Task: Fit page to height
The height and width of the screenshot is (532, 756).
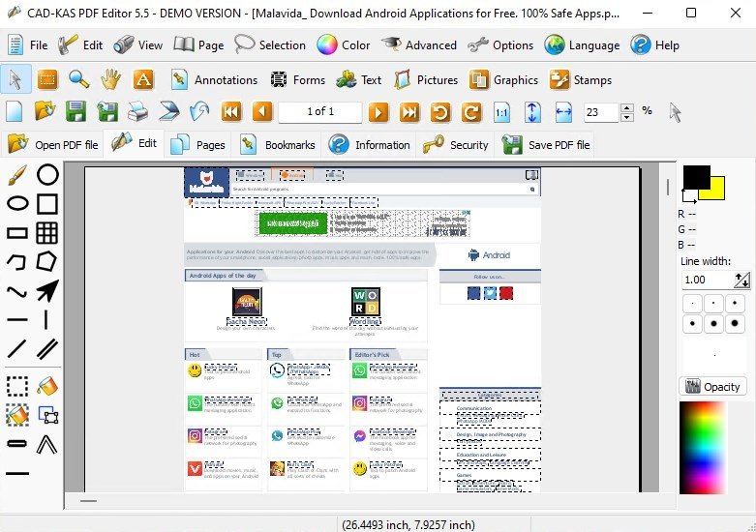Action: (x=532, y=112)
